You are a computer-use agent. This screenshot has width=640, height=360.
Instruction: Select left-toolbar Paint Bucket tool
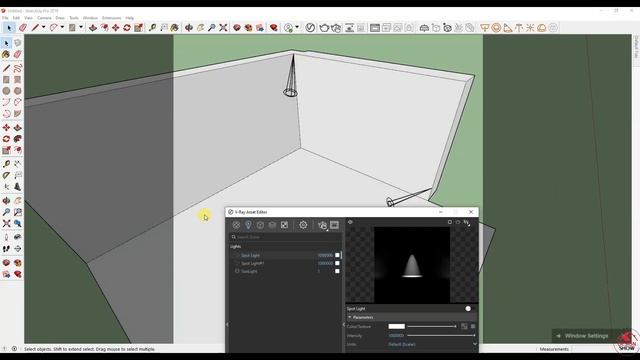(6, 54)
